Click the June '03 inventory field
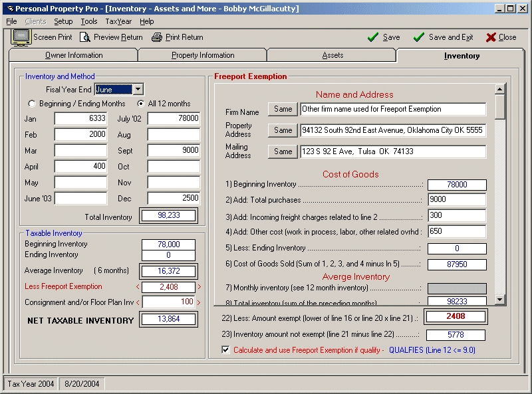Viewport: 532px width, 394px height. point(80,198)
